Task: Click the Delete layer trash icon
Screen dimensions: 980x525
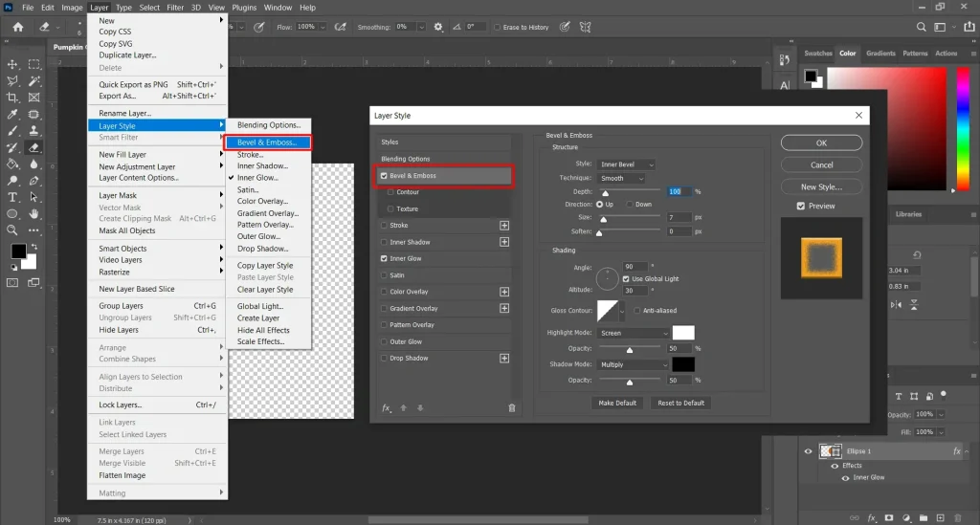Action: click(957, 518)
